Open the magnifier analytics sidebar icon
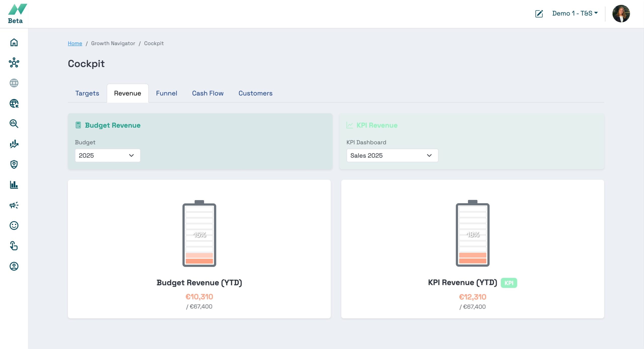This screenshot has height=349, width=644. click(x=14, y=124)
